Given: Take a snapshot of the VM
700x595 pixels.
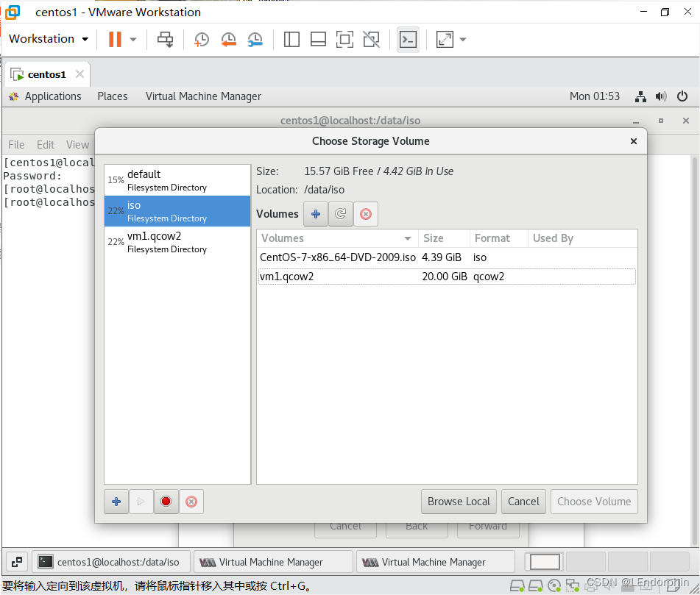Looking at the screenshot, I should 202,39.
